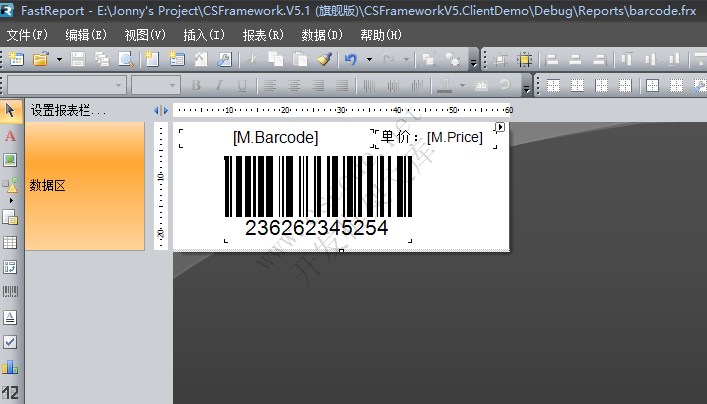Select the CheckBox object tool
This screenshot has height=404, width=707.
point(10,342)
